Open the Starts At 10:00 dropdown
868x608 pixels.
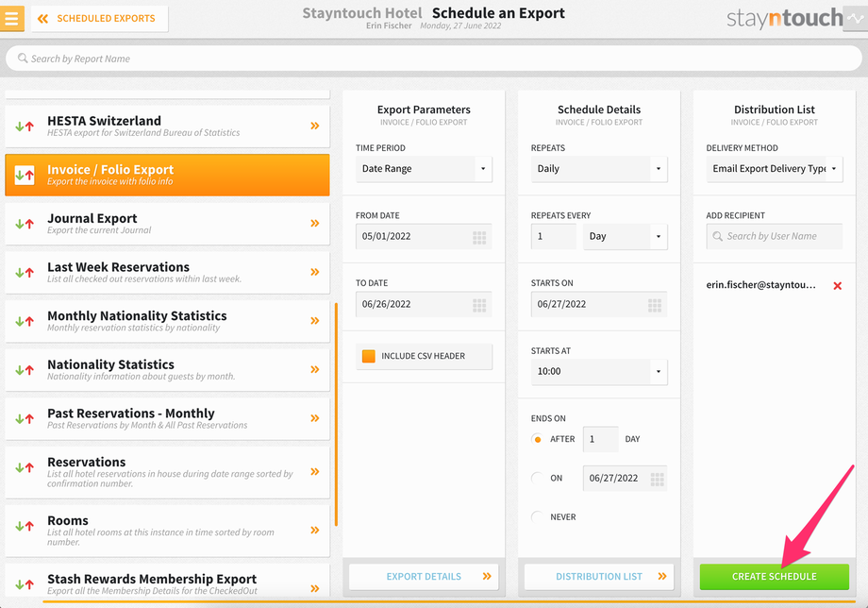pos(599,372)
